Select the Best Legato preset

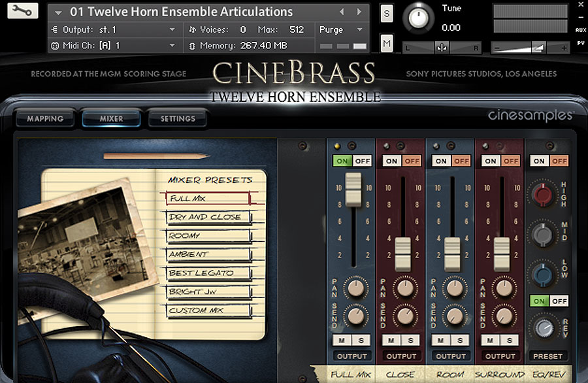[x=208, y=273]
